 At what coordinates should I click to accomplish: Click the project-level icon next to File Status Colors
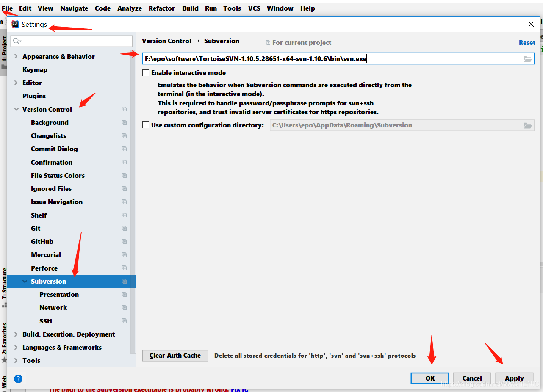pos(124,176)
